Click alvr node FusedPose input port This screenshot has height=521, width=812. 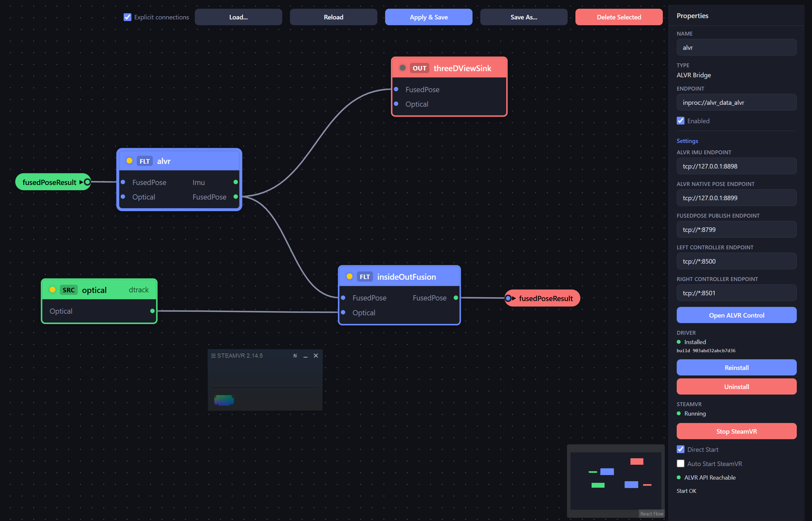123,182
